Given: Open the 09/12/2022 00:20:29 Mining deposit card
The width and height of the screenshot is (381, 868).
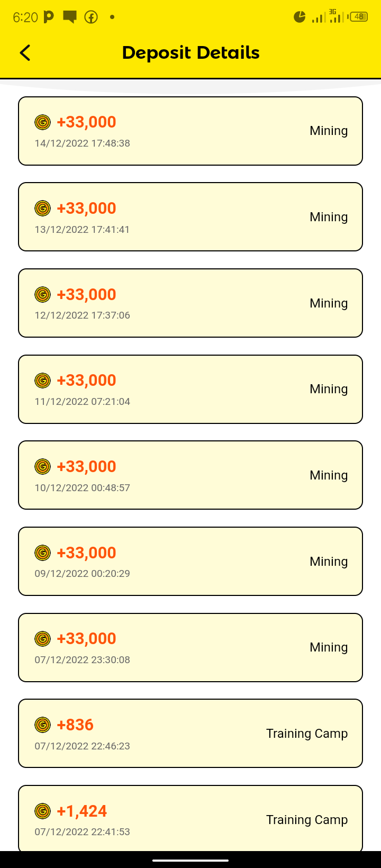Looking at the screenshot, I should (190, 562).
